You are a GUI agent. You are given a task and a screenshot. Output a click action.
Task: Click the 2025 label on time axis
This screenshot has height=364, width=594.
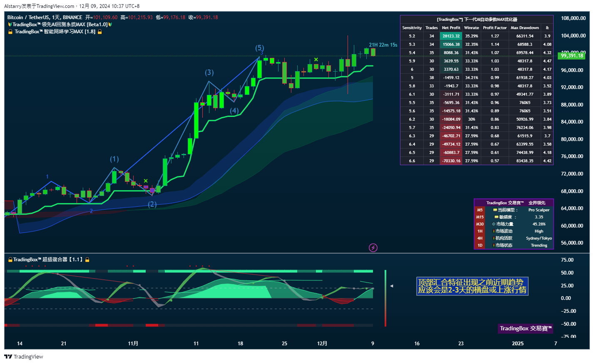[518, 344]
